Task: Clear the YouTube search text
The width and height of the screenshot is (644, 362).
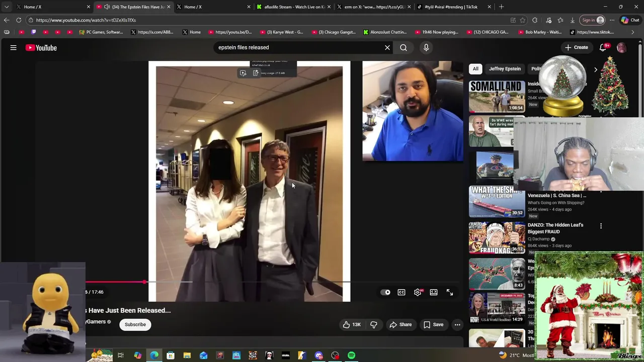Action: coord(387,48)
